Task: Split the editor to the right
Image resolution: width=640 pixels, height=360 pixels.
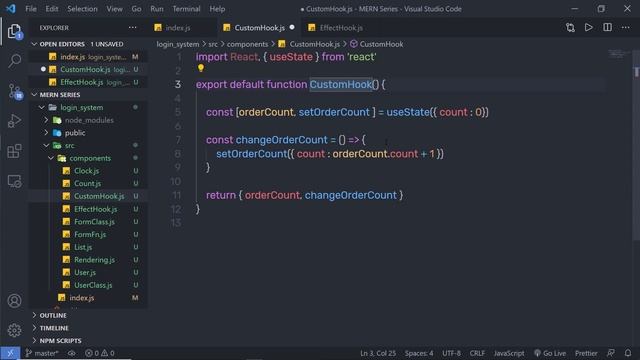Action: click(607, 27)
